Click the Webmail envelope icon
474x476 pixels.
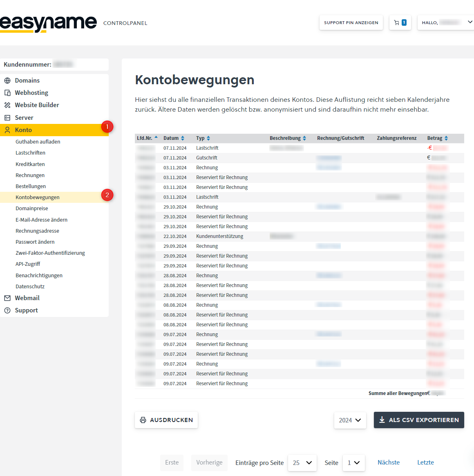tap(7, 298)
